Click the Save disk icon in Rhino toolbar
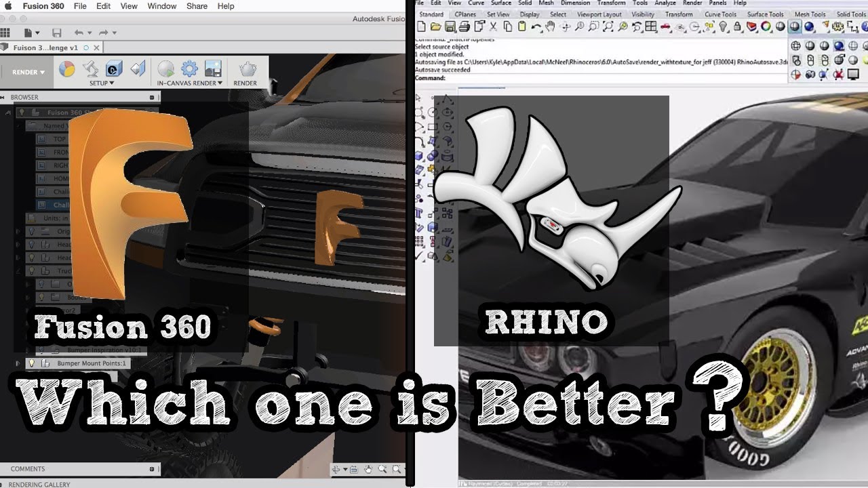This screenshot has height=488, width=868. 450,26
